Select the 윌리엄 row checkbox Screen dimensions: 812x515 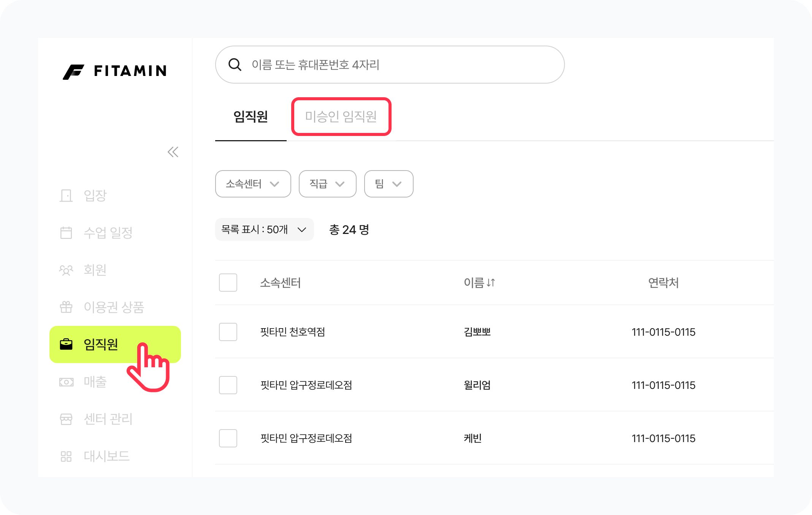pos(228,385)
